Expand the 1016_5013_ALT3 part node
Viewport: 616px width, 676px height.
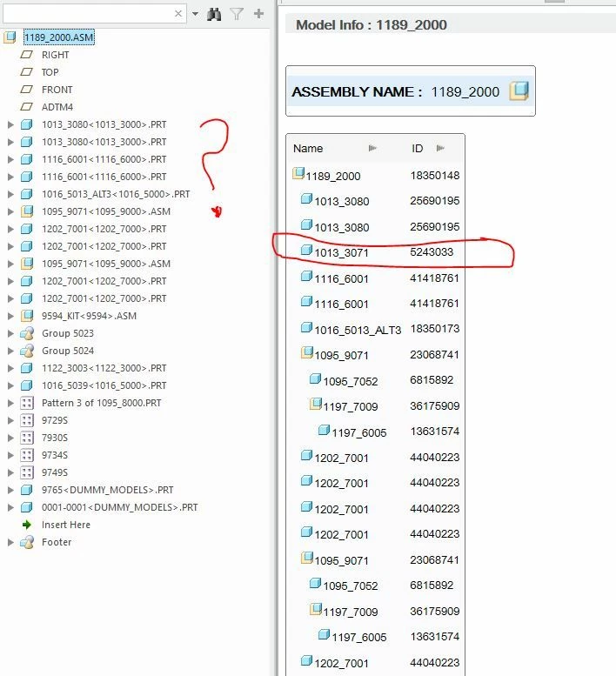pos(10,194)
